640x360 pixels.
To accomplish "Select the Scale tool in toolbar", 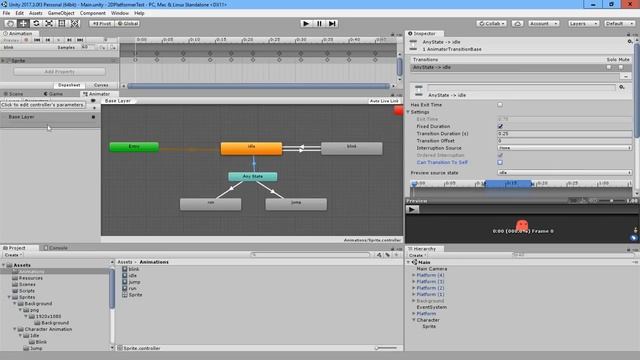I will click(49, 24).
